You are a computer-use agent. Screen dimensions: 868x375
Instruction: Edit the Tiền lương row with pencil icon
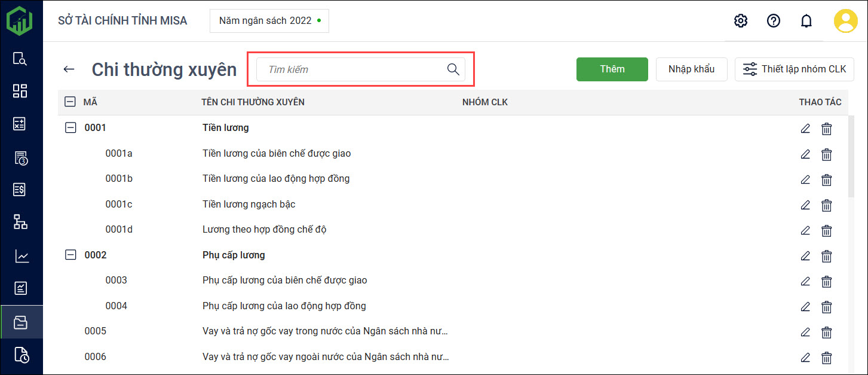805,129
